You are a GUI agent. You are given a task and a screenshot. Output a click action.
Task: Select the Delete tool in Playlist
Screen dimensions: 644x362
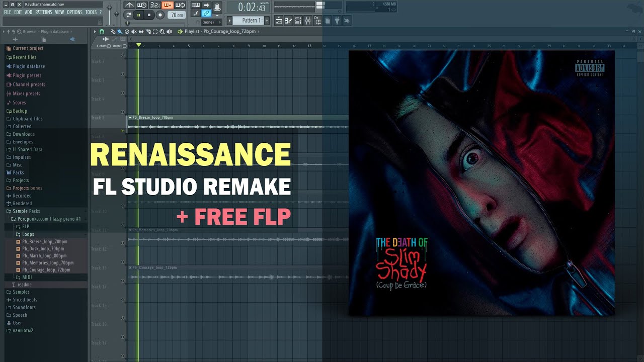click(x=127, y=32)
